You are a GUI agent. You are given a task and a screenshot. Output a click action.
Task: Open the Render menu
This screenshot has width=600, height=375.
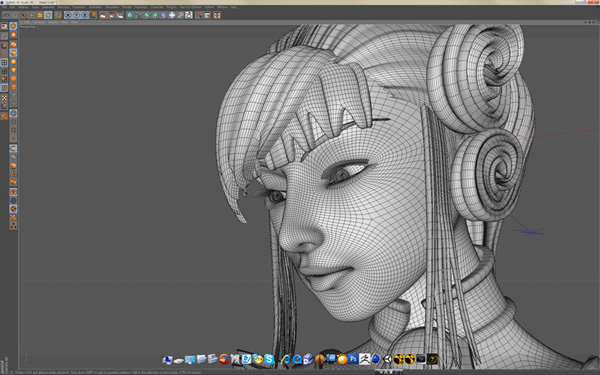(x=127, y=7)
